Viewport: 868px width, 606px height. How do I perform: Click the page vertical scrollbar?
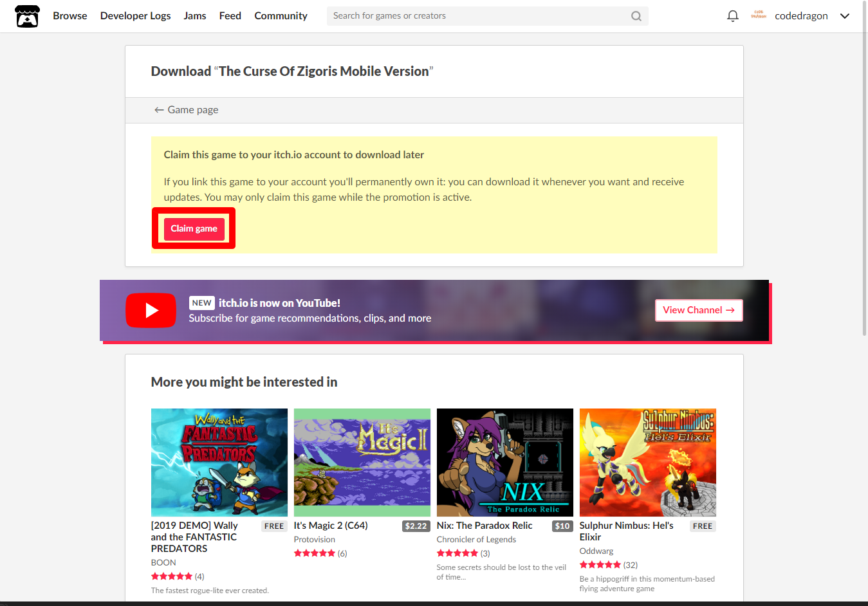point(864,169)
